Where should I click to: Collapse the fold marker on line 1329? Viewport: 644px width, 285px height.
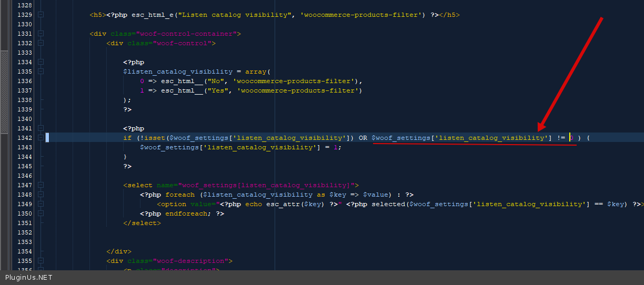(41, 15)
